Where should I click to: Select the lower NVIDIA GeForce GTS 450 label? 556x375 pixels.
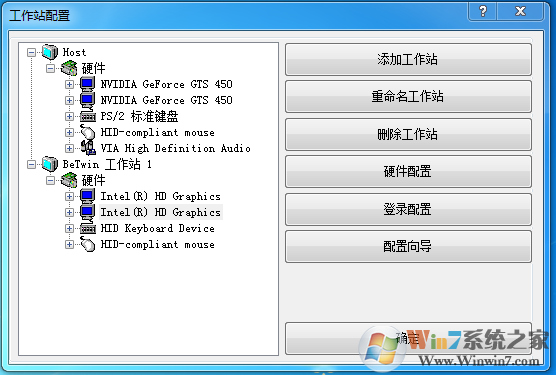tap(166, 100)
